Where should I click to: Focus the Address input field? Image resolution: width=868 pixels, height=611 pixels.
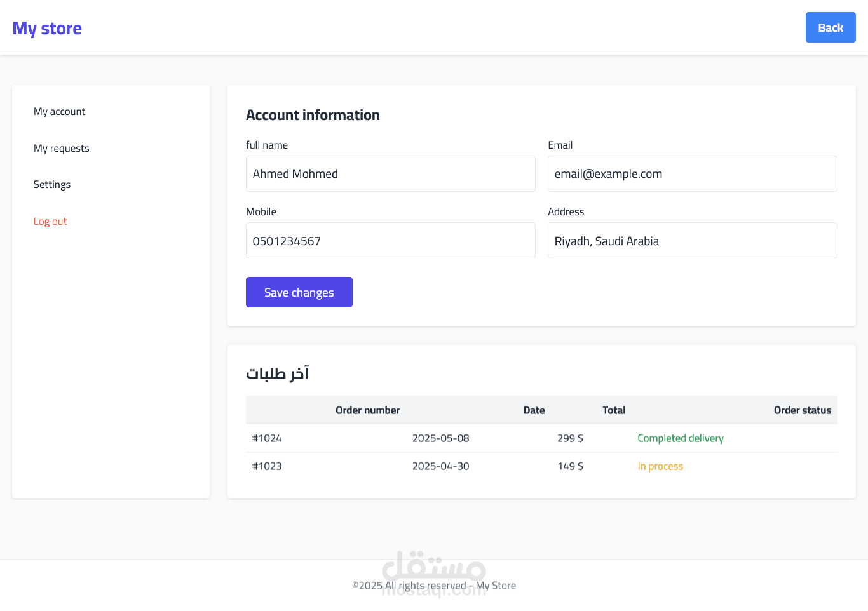point(692,241)
